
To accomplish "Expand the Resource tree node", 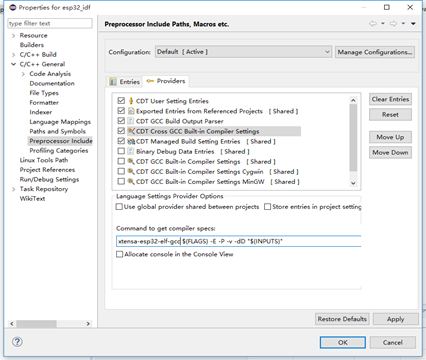I will pyautogui.click(x=13, y=35).
